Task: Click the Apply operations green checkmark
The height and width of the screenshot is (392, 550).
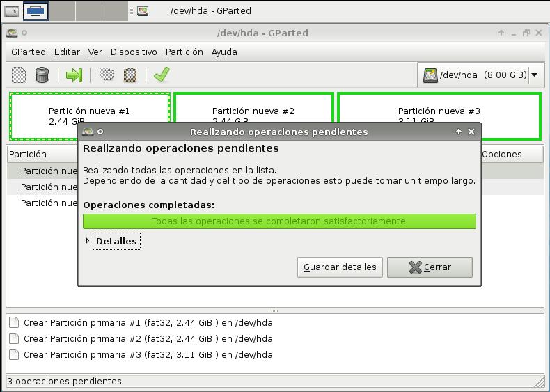Action: click(162, 75)
